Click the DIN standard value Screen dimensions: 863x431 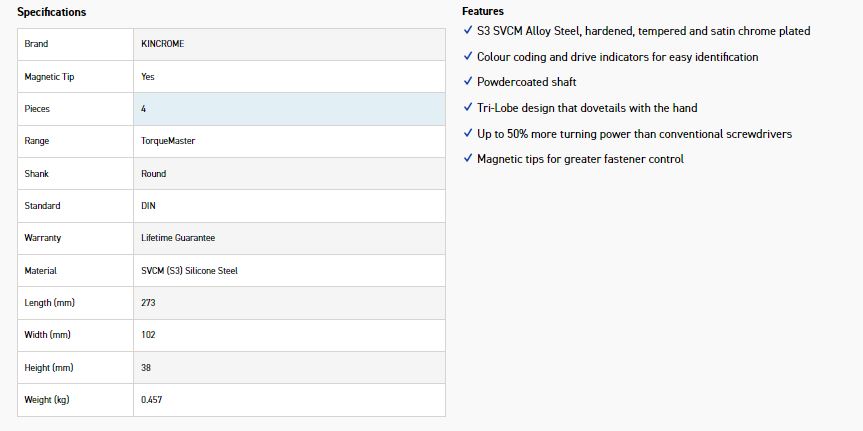click(x=148, y=205)
